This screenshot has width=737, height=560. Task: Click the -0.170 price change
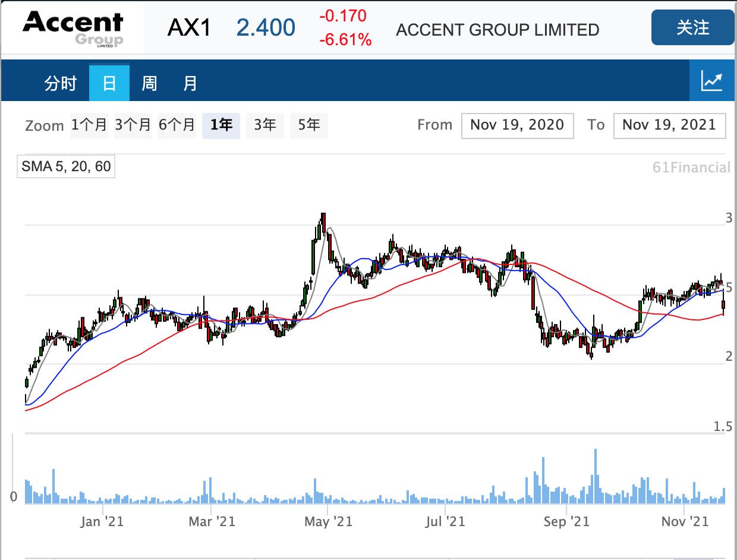pyautogui.click(x=343, y=15)
